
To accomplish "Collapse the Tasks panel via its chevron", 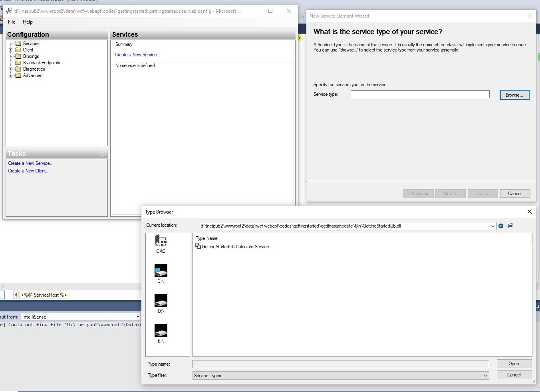I will [103, 153].
